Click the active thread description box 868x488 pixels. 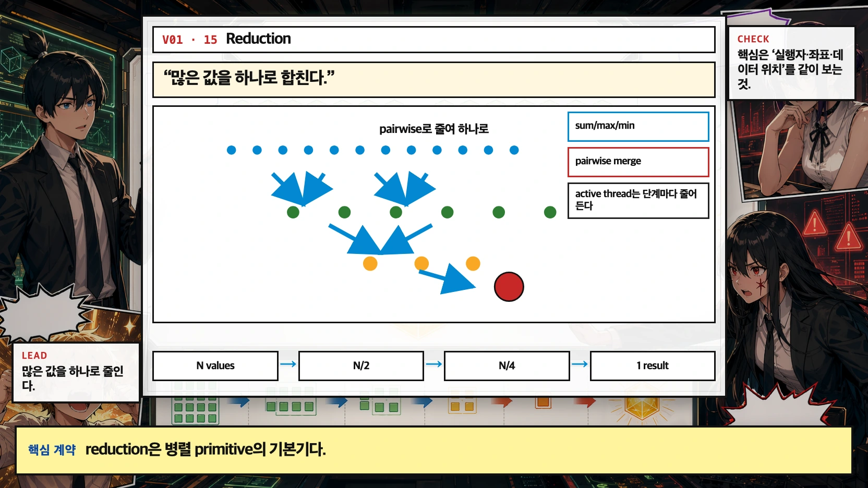[638, 200]
